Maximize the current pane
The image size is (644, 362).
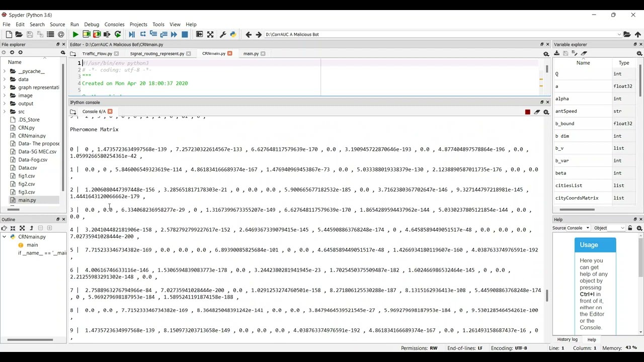tap(199, 34)
